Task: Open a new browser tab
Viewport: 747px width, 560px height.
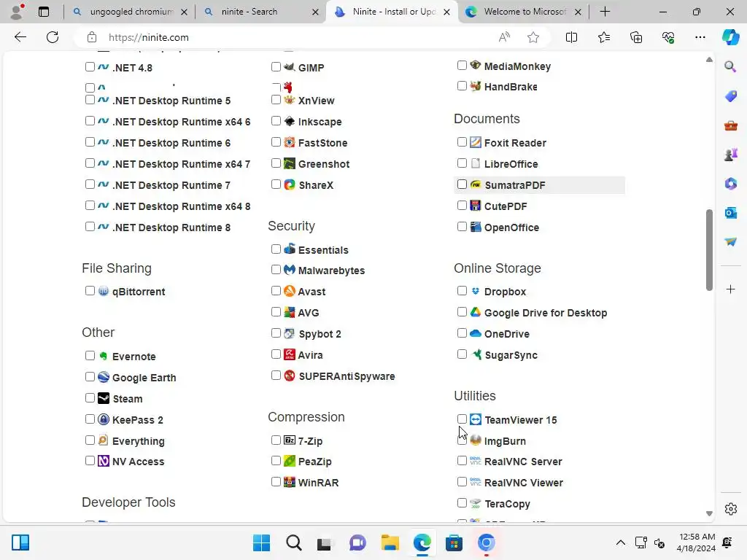Action: click(605, 12)
